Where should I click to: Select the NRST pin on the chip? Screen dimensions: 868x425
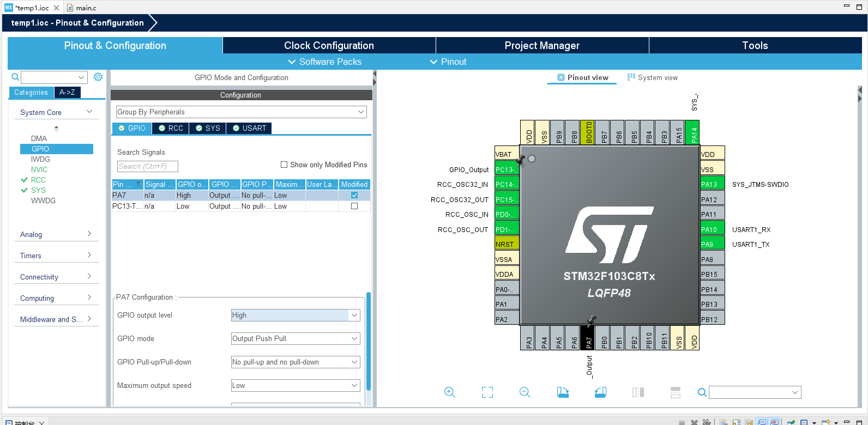click(507, 244)
